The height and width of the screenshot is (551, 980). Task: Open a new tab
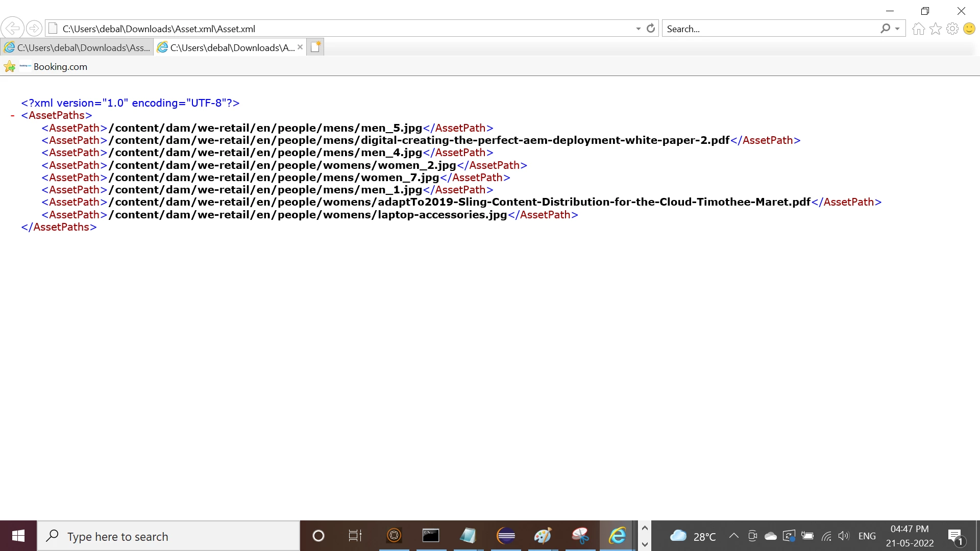315,47
